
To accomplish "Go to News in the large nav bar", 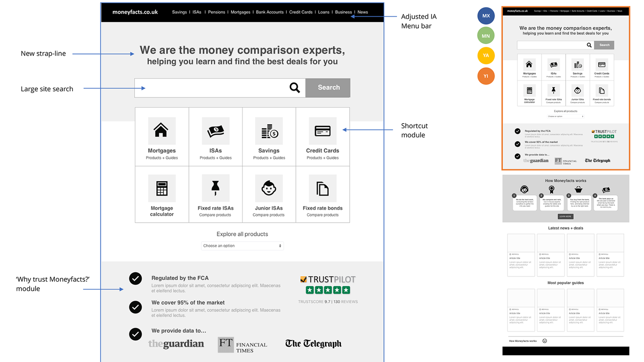I will pyautogui.click(x=363, y=12).
